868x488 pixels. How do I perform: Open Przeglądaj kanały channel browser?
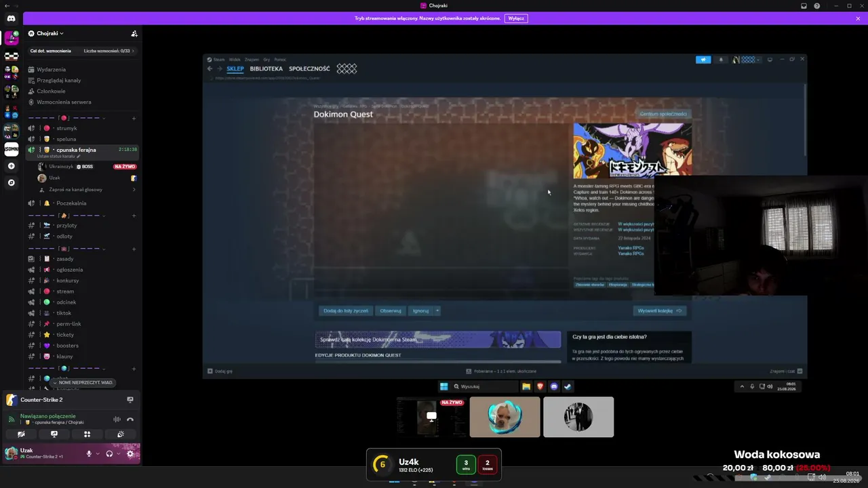coord(82,80)
